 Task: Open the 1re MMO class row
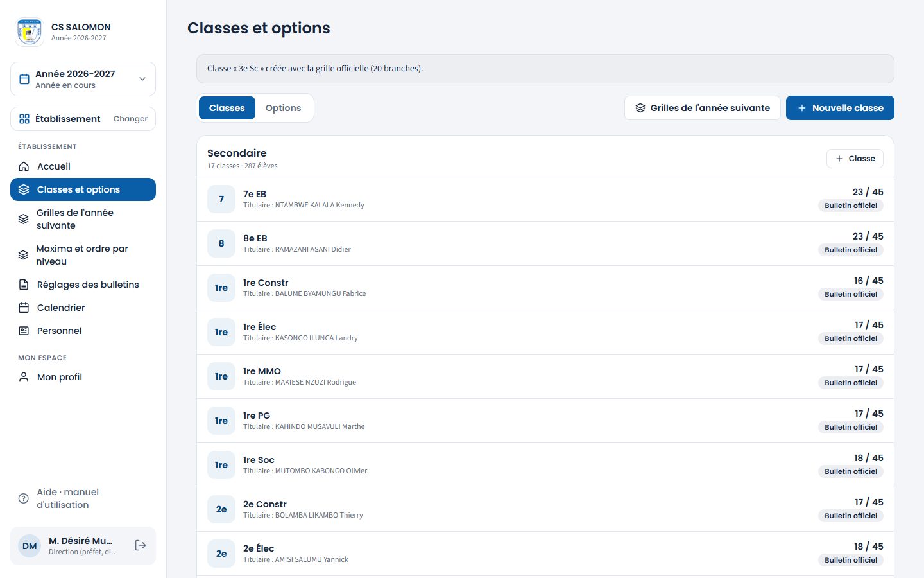(x=545, y=376)
